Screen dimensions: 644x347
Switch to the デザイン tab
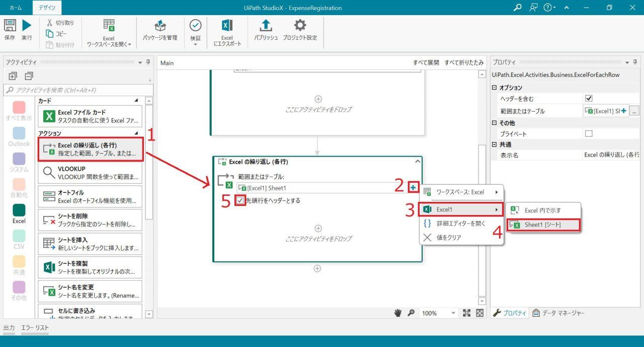click(x=47, y=8)
